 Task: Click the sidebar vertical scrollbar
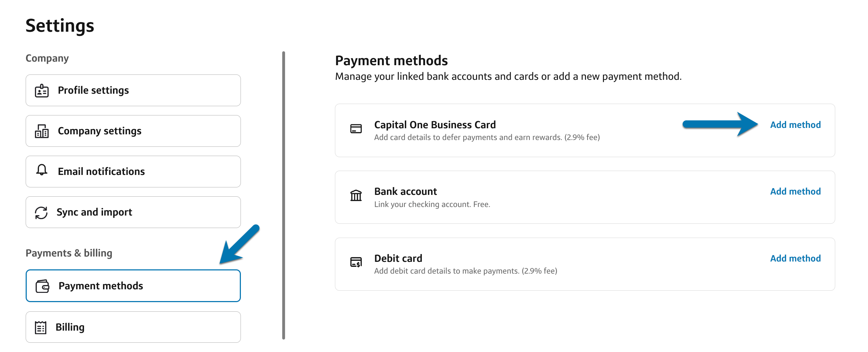284,195
